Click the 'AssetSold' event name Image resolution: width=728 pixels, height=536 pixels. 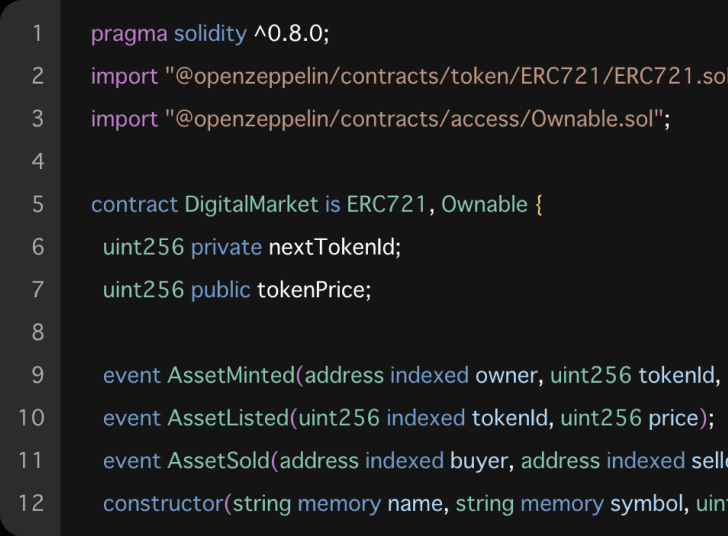(219, 461)
